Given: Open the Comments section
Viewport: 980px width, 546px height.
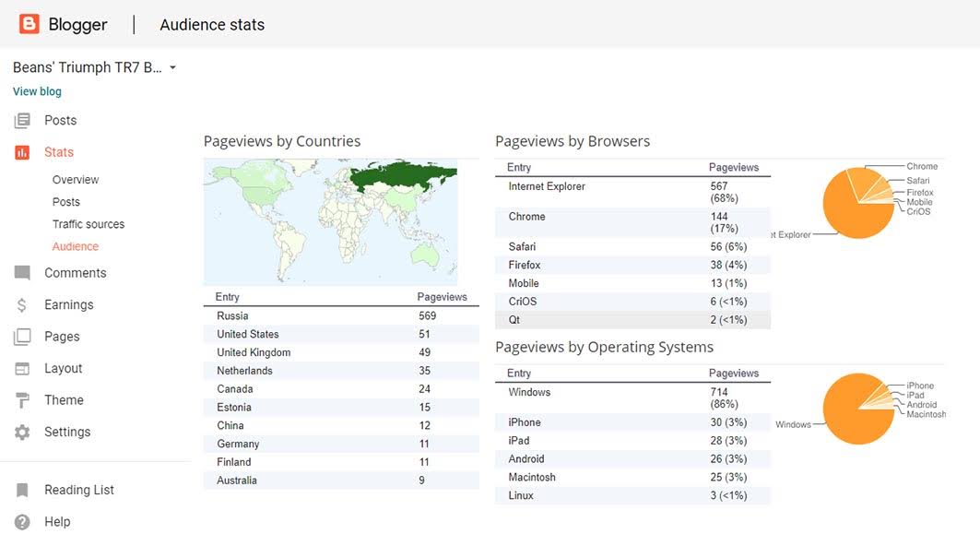Looking at the screenshot, I should point(75,273).
